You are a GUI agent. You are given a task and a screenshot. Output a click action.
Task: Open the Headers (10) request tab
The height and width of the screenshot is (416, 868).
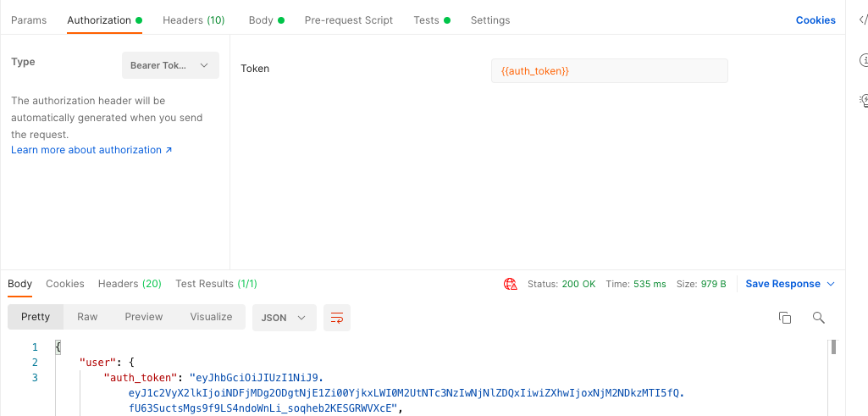[193, 20]
